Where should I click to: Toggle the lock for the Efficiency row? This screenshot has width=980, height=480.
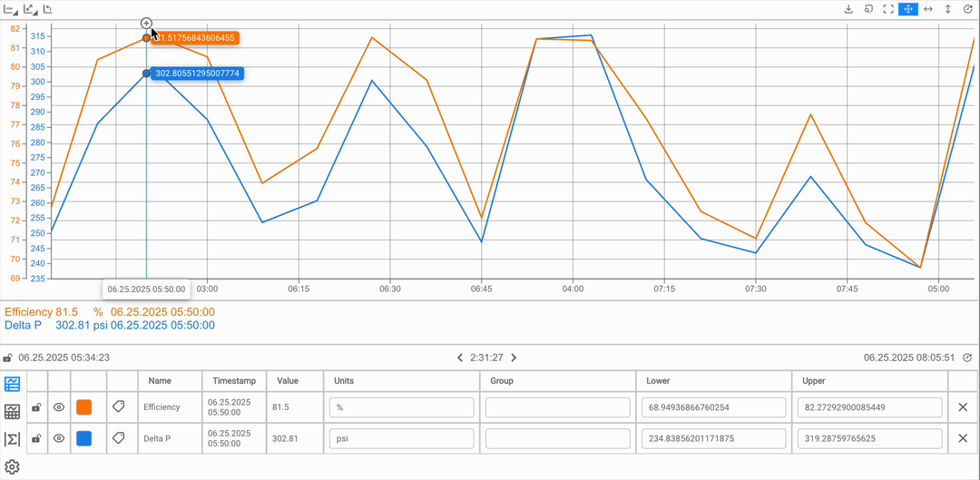[37, 407]
